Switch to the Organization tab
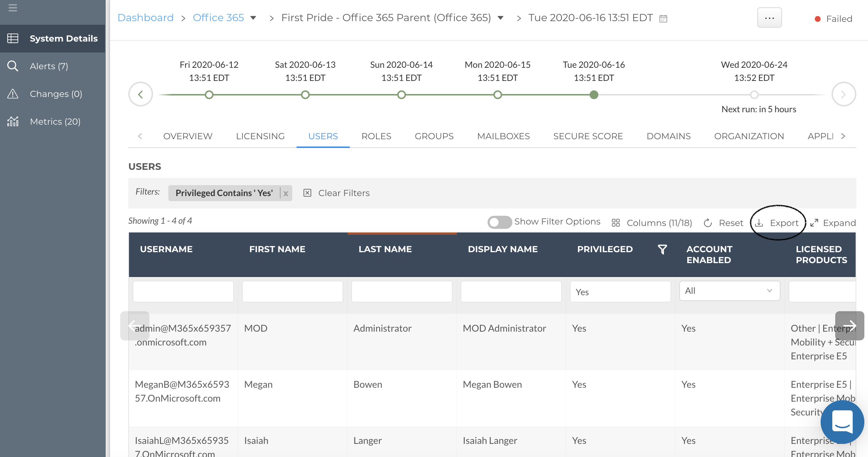Screen dimensions: 868x457 pos(749,136)
